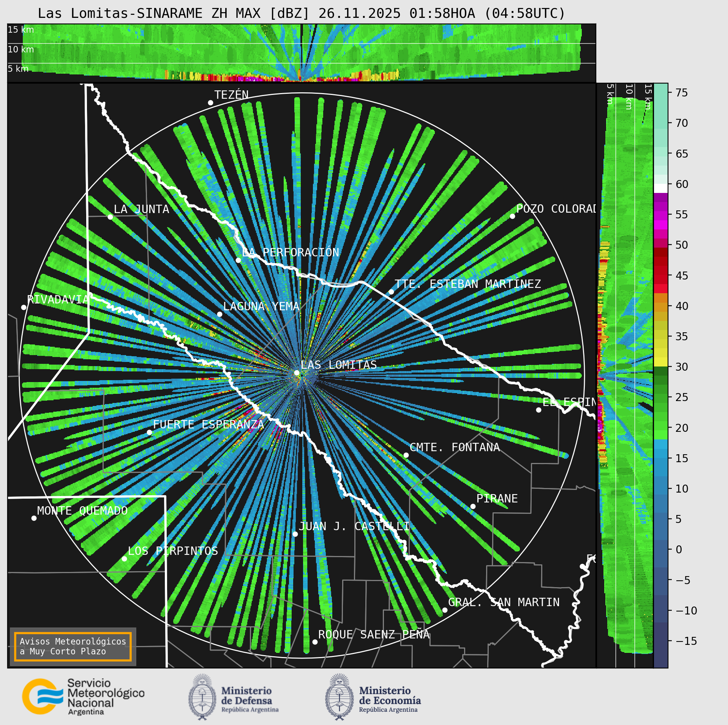Select the CMTE. FONTANA marker dot

pos(406,455)
